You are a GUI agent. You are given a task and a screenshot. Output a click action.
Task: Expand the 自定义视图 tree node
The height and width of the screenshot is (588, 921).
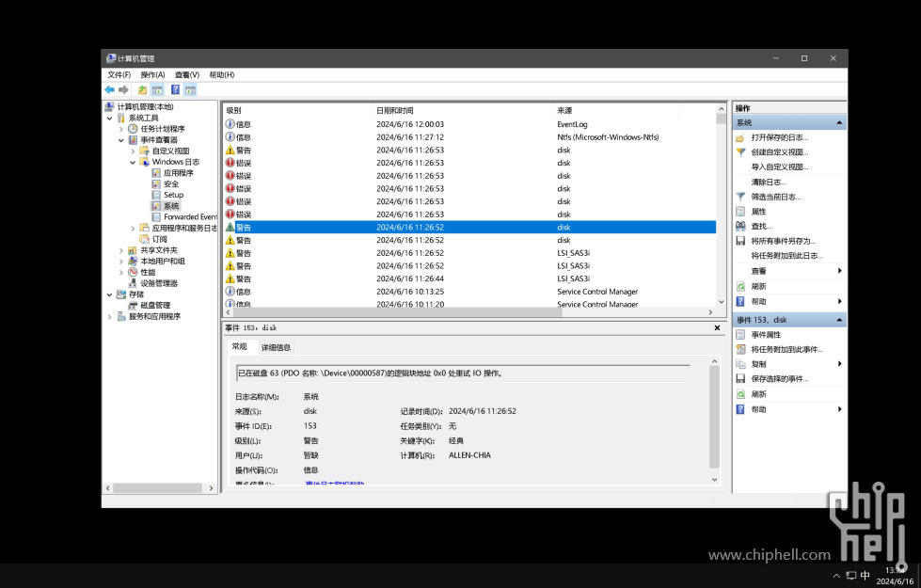133,151
